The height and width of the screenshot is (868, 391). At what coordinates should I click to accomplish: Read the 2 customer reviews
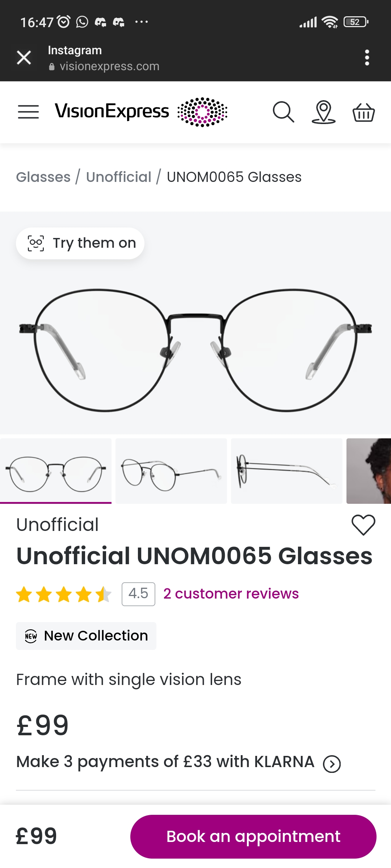[x=231, y=594]
